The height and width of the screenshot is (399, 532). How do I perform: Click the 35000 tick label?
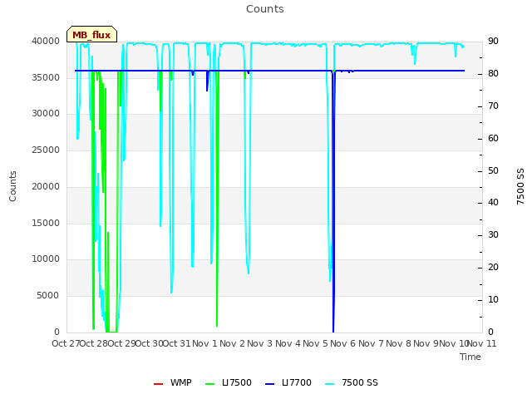46,77
